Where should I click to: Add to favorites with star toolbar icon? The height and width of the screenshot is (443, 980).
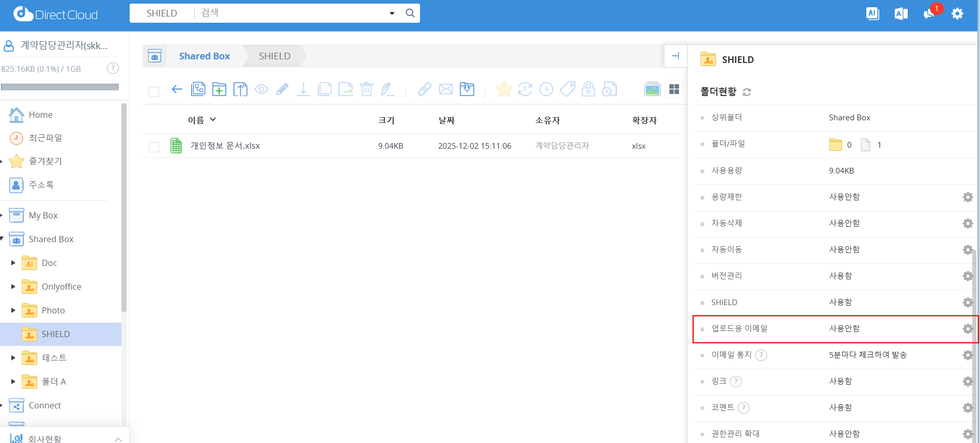pyautogui.click(x=504, y=89)
